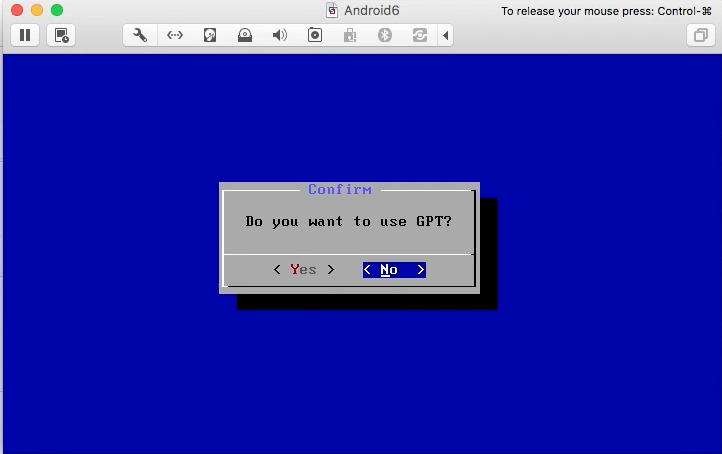Click the hard disk icon
722x454 pixels.
(x=210, y=35)
